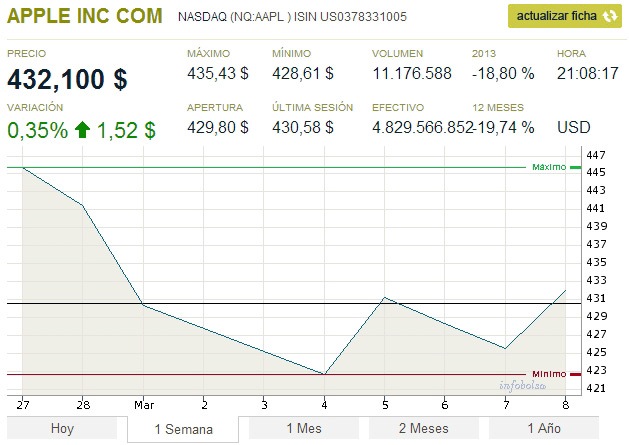Click the 447 price axis label
629x445 pixels.
click(x=596, y=155)
